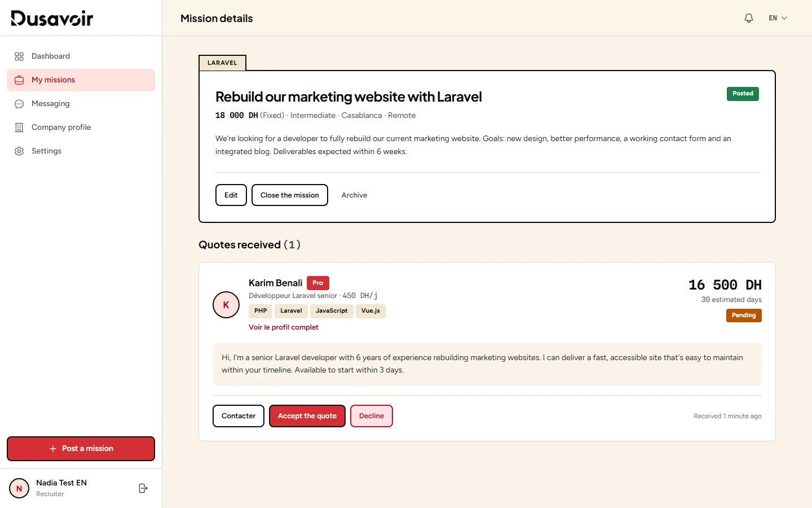Click the Quotes received heading

click(249, 245)
